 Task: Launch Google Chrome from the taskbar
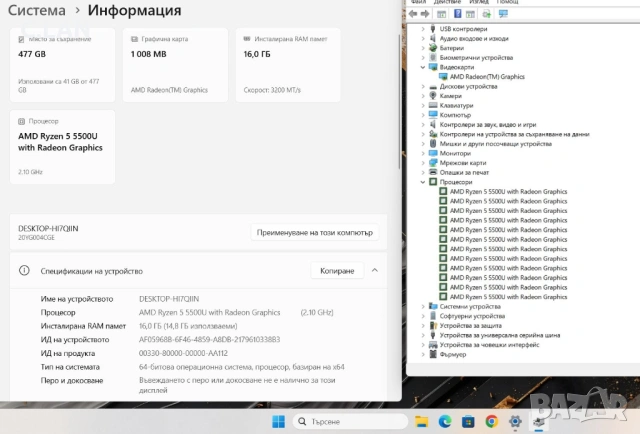click(x=490, y=421)
